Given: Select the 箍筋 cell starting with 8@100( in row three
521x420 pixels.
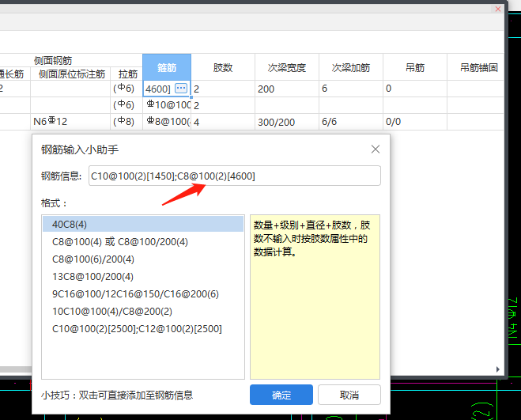Looking at the screenshot, I should [x=167, y=122].
